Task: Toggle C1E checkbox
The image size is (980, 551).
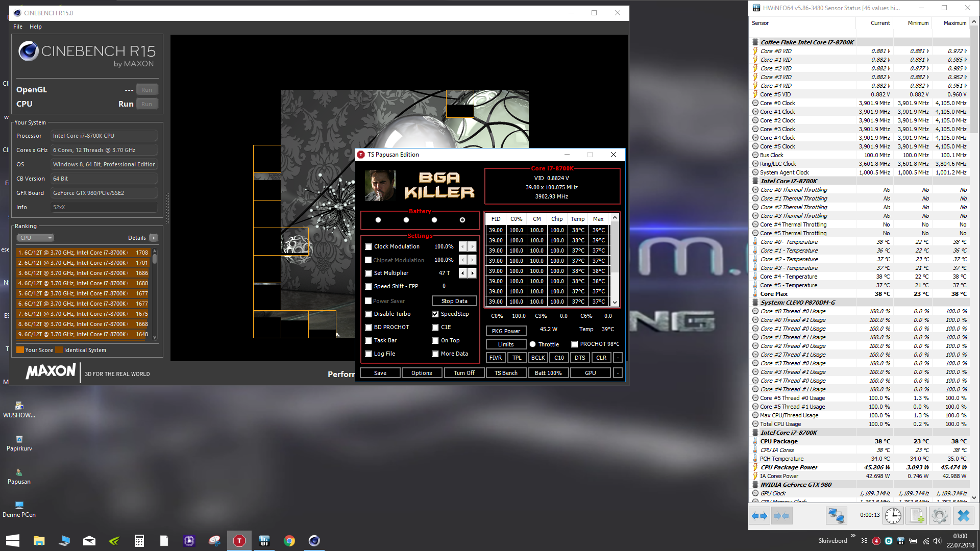Action: pos(435,328)
